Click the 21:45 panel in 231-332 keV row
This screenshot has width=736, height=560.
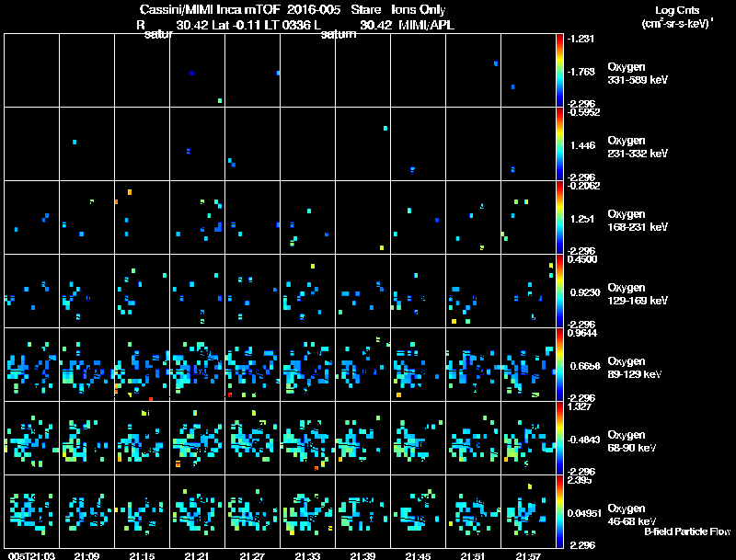(419, 143)
